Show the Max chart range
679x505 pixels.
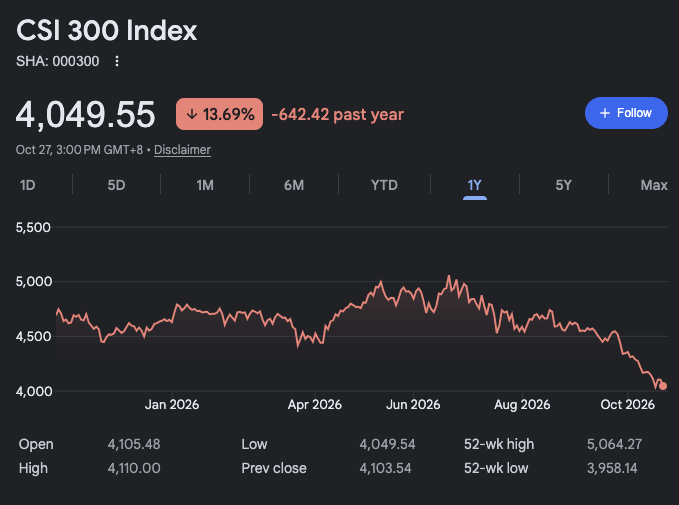[x=654, y=185]
